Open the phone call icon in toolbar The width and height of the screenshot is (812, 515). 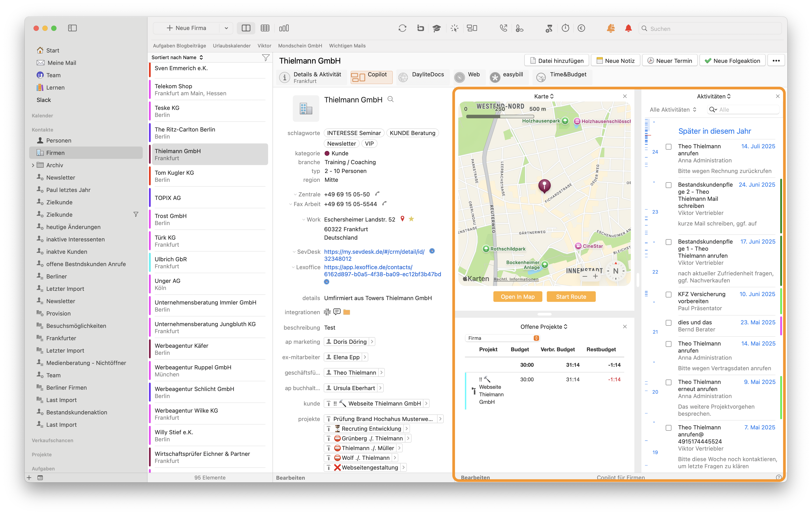click(503, 28)
